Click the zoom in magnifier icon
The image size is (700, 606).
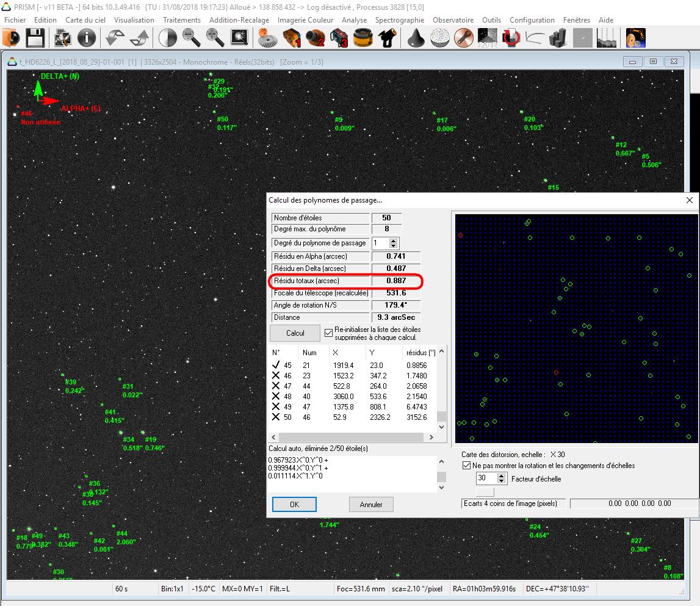point(215,38)
